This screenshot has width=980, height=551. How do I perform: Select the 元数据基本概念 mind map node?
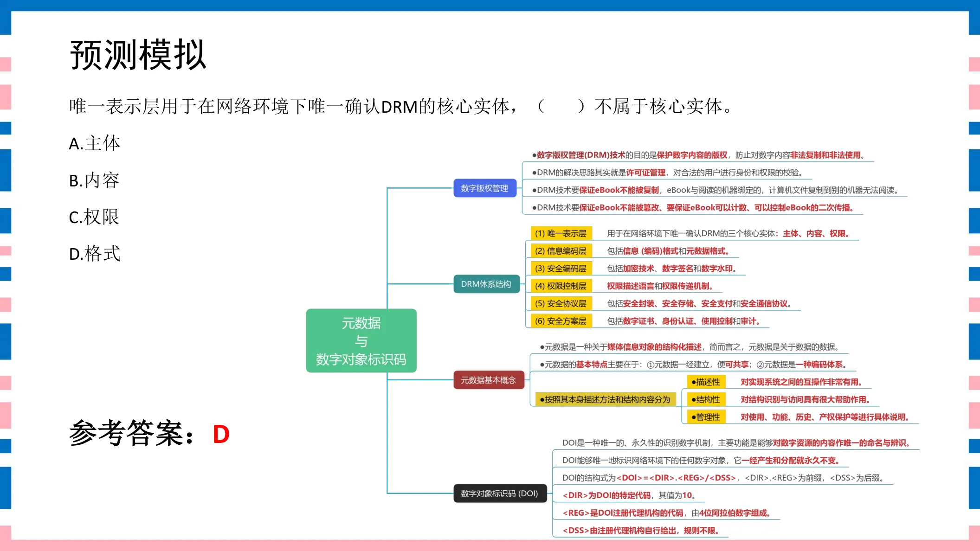489,380
